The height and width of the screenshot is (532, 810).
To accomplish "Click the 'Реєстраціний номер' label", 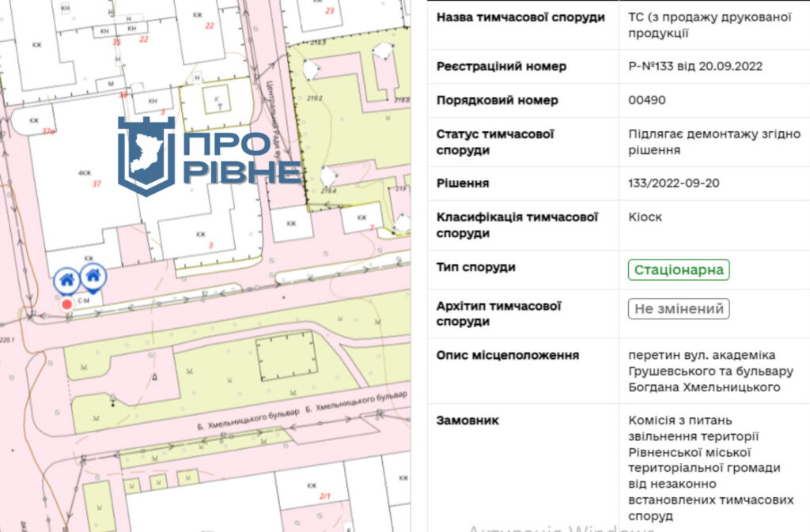I will [x=501, y=66].
